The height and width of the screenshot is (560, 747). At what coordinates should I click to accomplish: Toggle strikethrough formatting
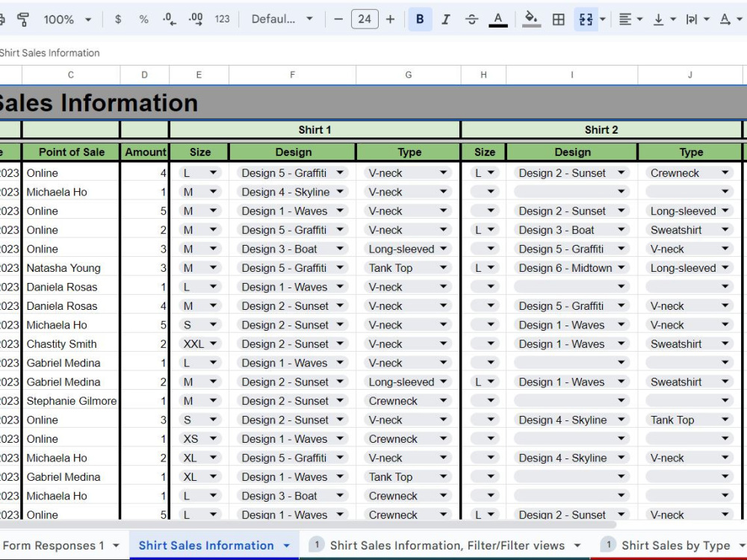[x=471, y=19]
